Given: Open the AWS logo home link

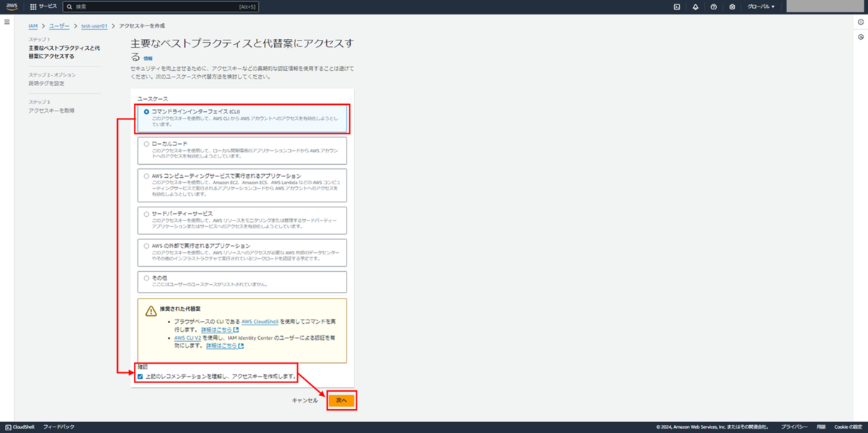Looking at the screenshot, I should pos(12,7).
